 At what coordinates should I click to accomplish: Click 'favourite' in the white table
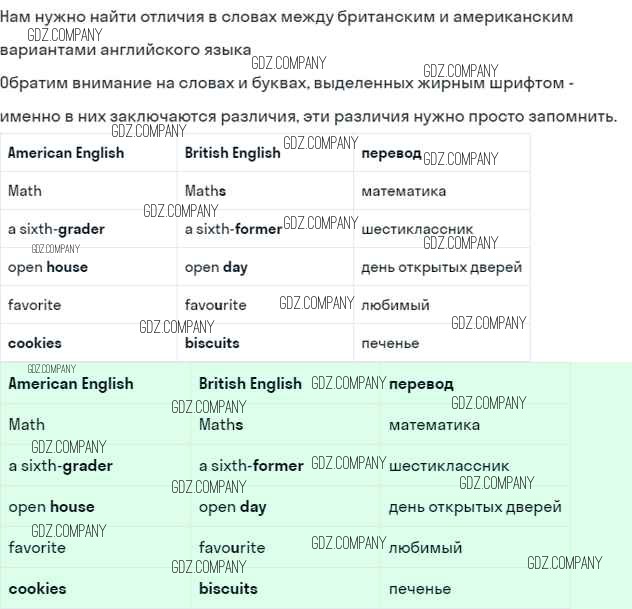[x=215, y=305]
